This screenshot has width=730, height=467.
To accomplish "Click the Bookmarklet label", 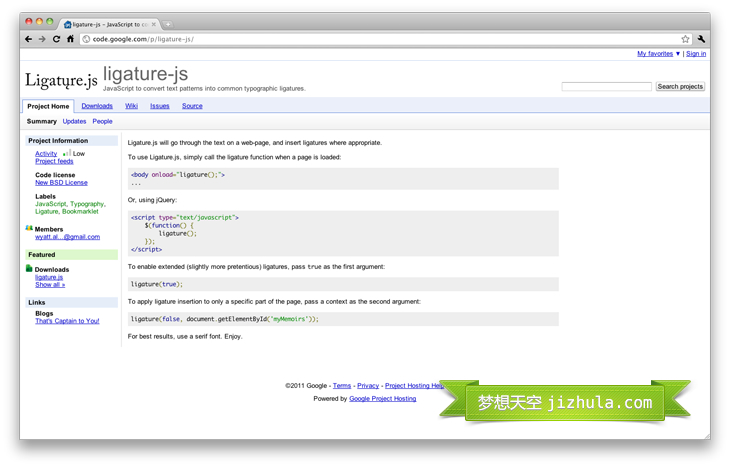I will pos(81,211).
